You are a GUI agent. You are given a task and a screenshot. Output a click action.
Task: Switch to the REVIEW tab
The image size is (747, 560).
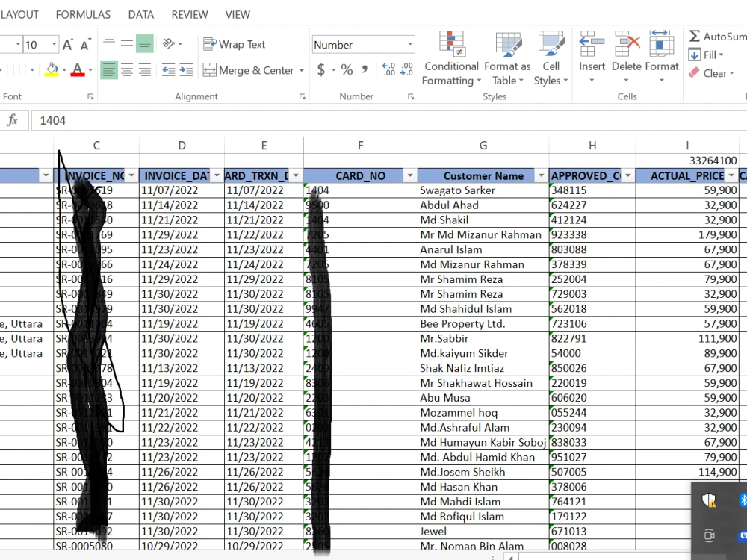point(190,15)
